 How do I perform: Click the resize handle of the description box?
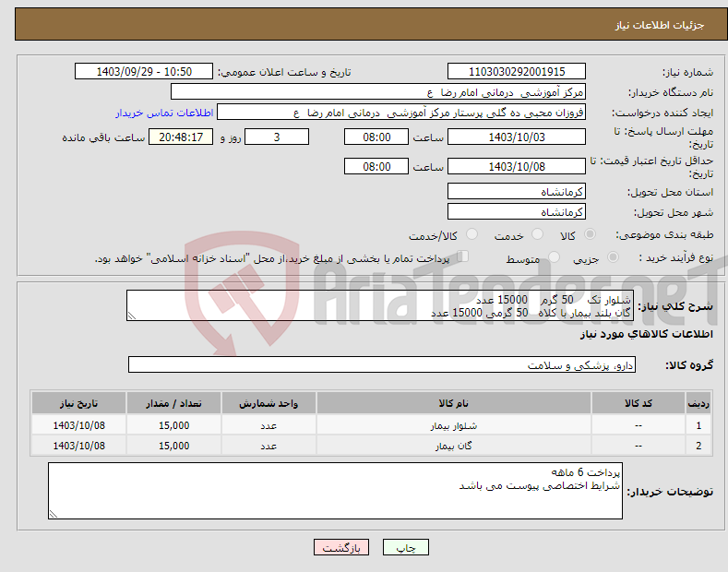pyautogui.click(x=132, y=316)
